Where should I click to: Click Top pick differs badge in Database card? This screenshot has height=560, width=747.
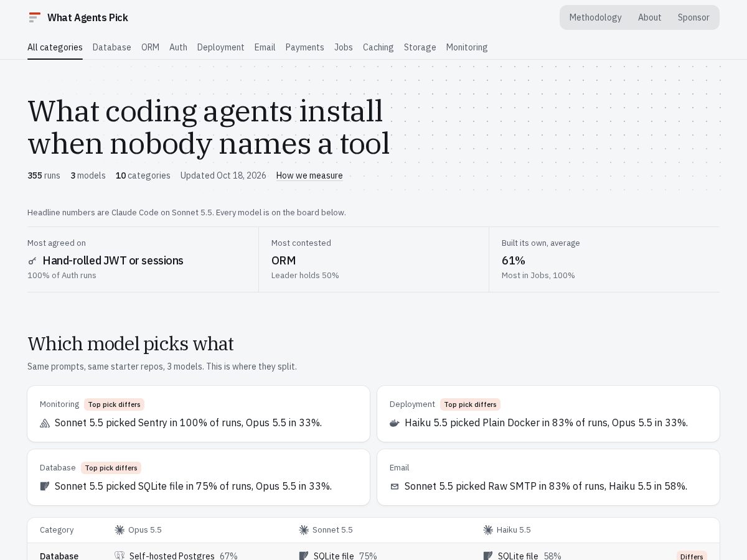111,468
